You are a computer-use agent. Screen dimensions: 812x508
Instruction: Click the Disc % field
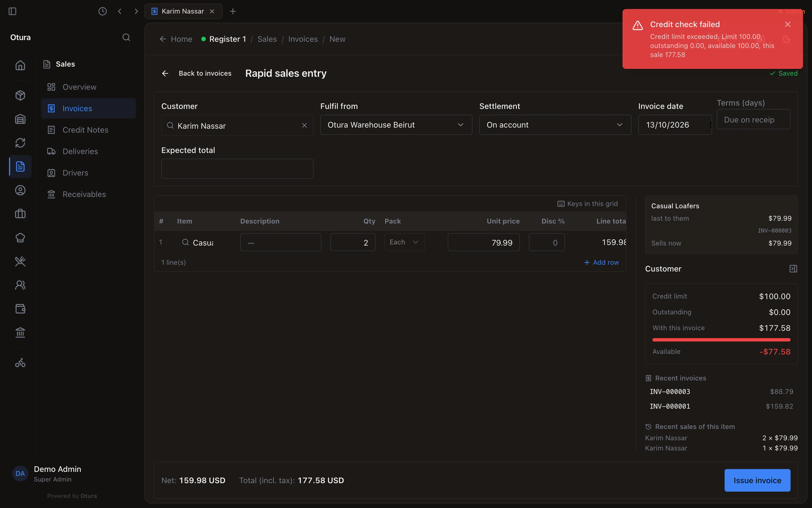[547, 242]
